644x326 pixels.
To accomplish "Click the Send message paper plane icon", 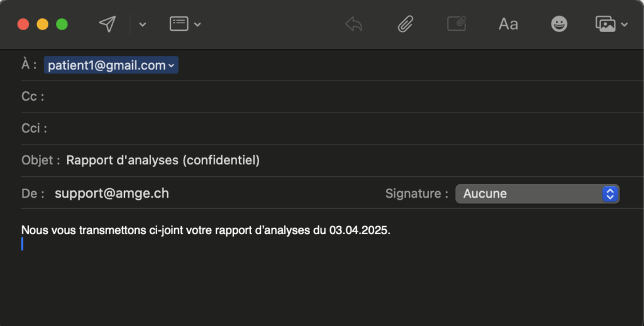I will point(108,24).
